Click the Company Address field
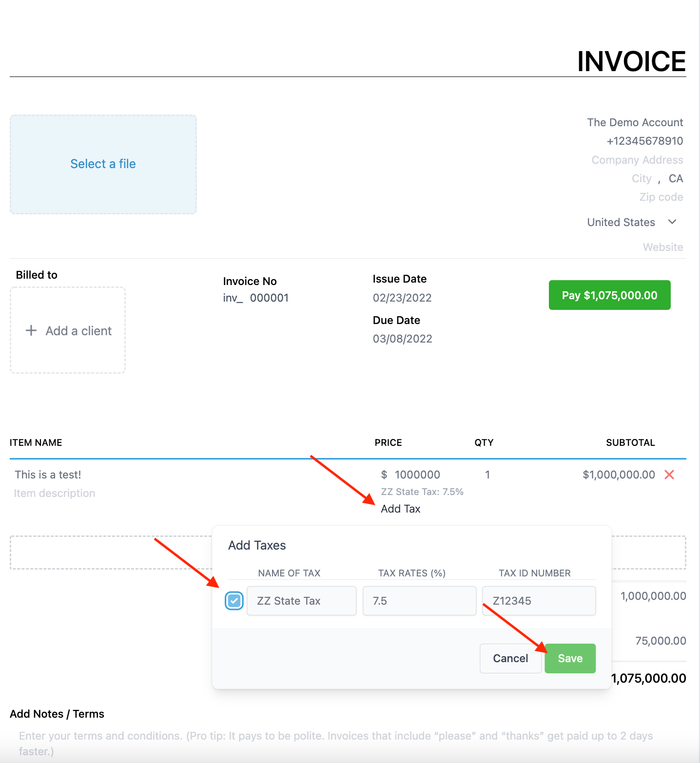Viewport: 700px width, 763px height. click(637, 160)
